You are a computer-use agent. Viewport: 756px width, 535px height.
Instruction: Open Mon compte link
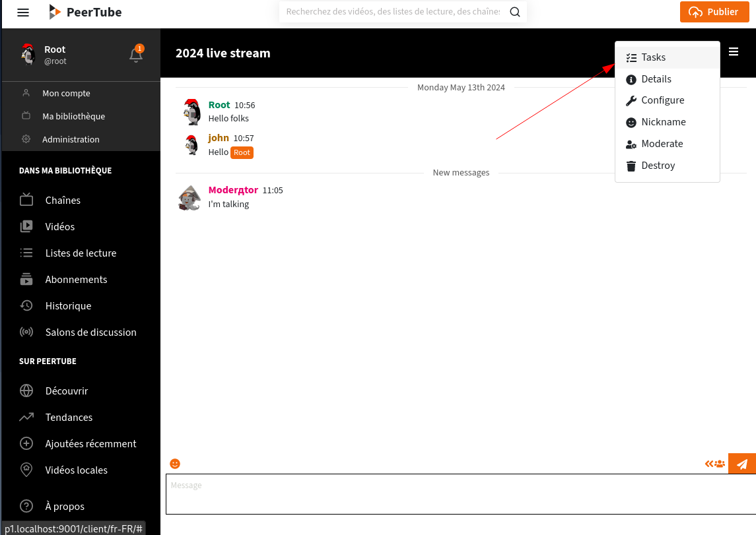[66, 94]
